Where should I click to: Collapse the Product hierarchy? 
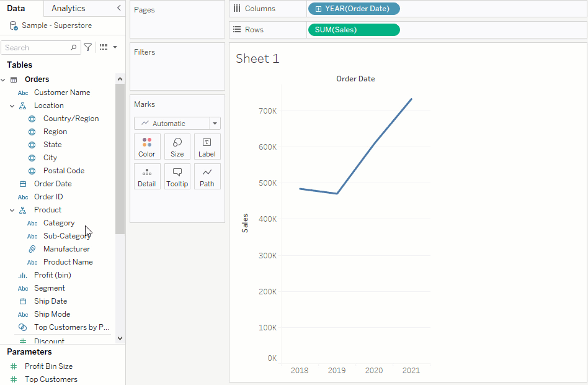click(x=12, y=210)
